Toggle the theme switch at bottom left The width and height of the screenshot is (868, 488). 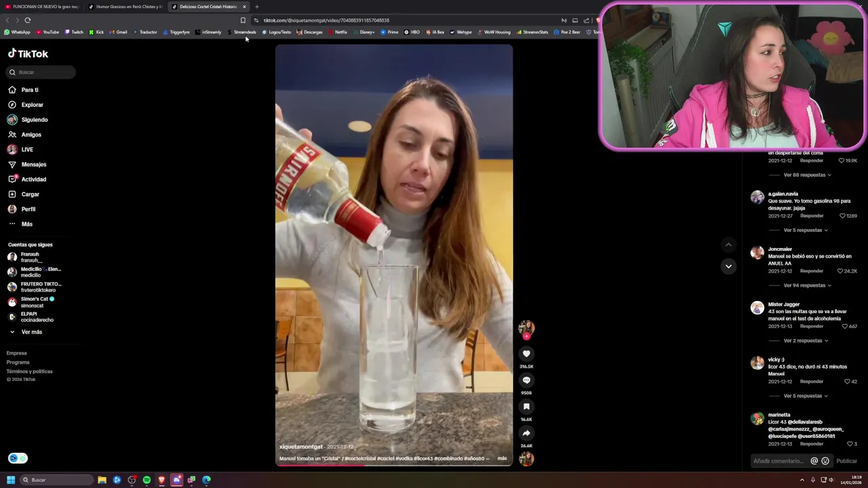coord(18,458)
